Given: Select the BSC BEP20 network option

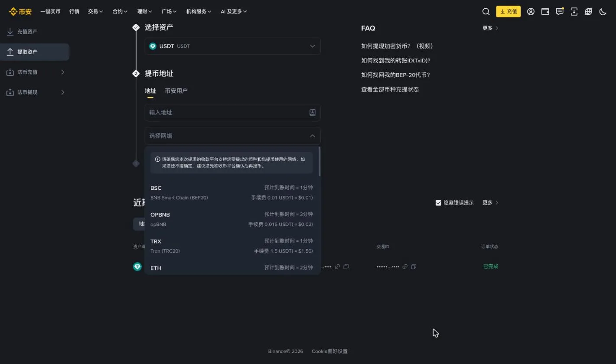Looking at the screenshot, I should (x=231, y=192).
